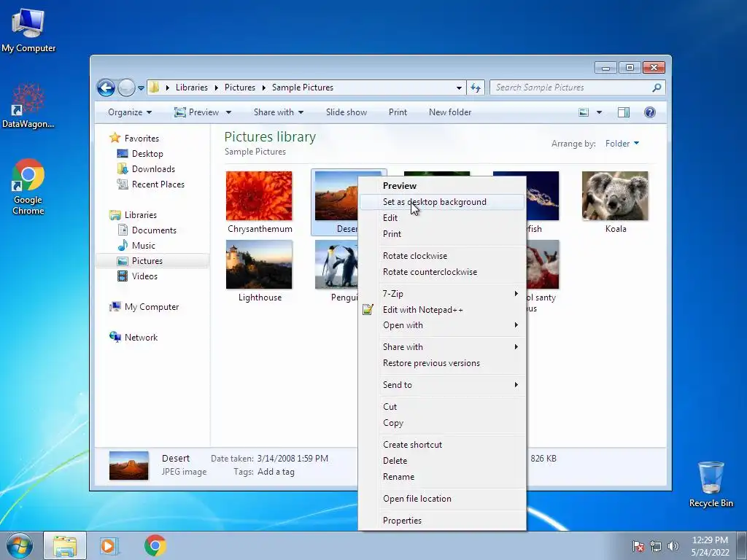Choose Rotate clockwise
747x560 pixels.
(442, 256)
